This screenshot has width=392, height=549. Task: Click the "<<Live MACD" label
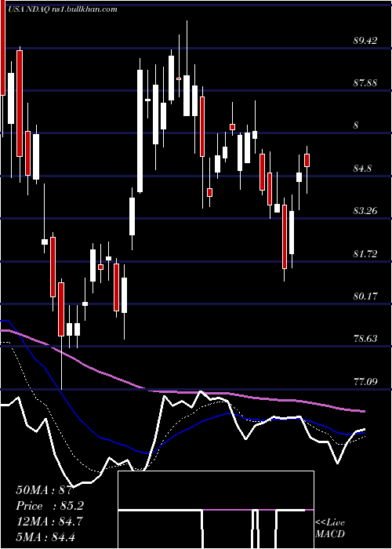(330, 528)
